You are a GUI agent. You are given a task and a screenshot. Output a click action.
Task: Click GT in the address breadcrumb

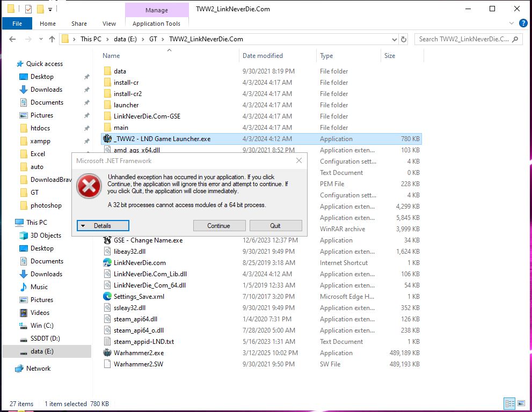[153, 39]
